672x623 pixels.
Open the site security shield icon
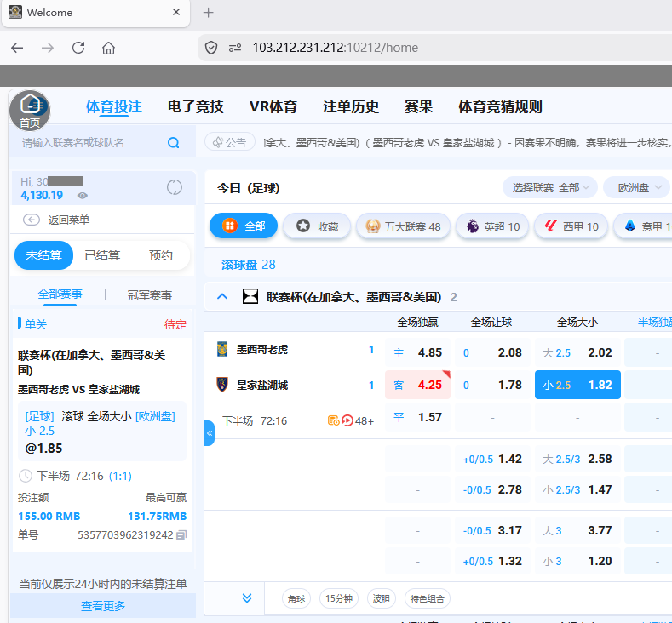tap(211, 48)
